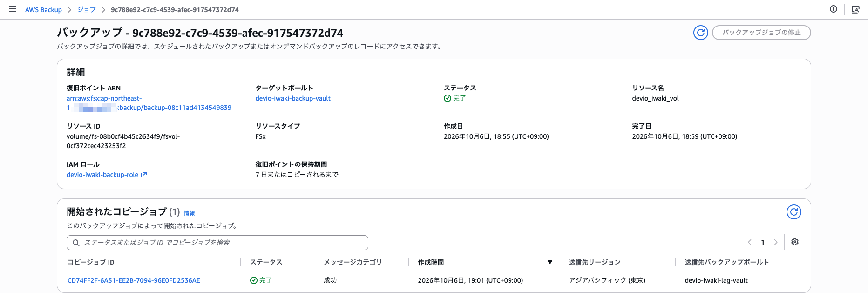Image resolution: width=868 pixels, height=293 pixels.
Task: Click the info circle icon in top bar
Action: coord(834,9)
